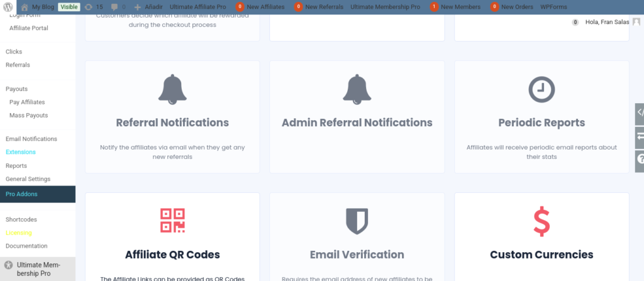Open the Referrals sidebar link
Image resolution: width=644 pixels, height=281 pixels.
(x=18, y=65)
